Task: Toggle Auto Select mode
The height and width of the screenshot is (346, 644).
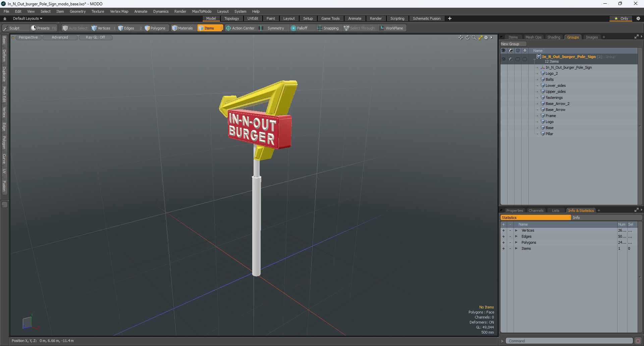Action: [75, 28]
